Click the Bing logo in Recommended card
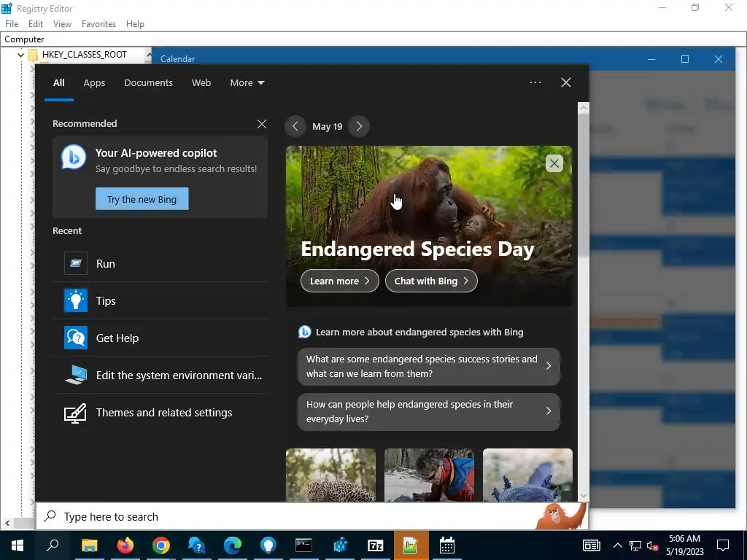Viewport: 747px width, 560px height. point(74,157)
